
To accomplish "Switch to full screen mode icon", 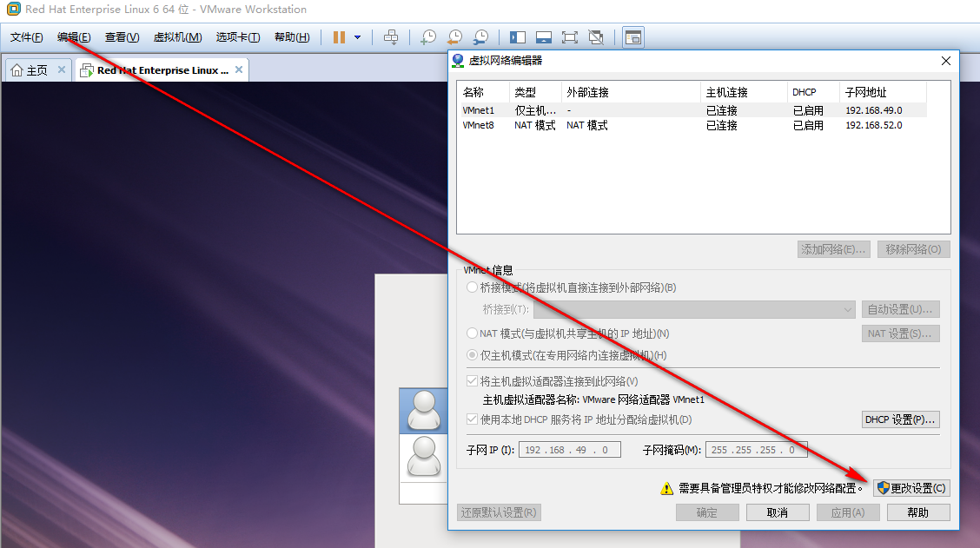I will [570, 37].
